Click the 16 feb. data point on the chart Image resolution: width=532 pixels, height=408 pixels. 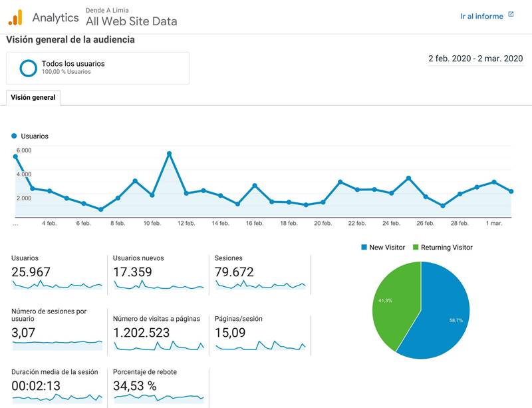(255, 186)
